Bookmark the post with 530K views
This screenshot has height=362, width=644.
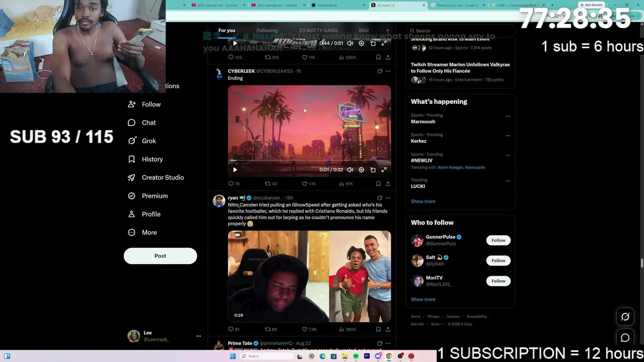378,57
